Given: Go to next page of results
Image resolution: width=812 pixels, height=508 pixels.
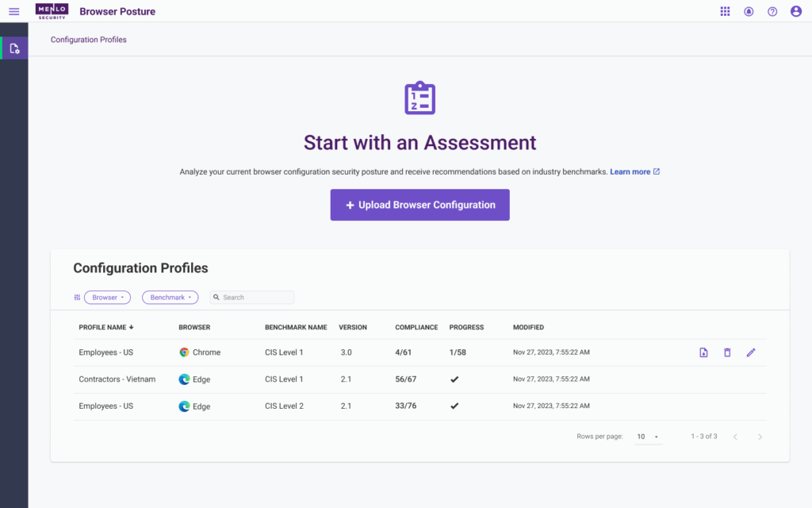Looking at the screenshot, I should pyautogui.click(x=760, y=437).
